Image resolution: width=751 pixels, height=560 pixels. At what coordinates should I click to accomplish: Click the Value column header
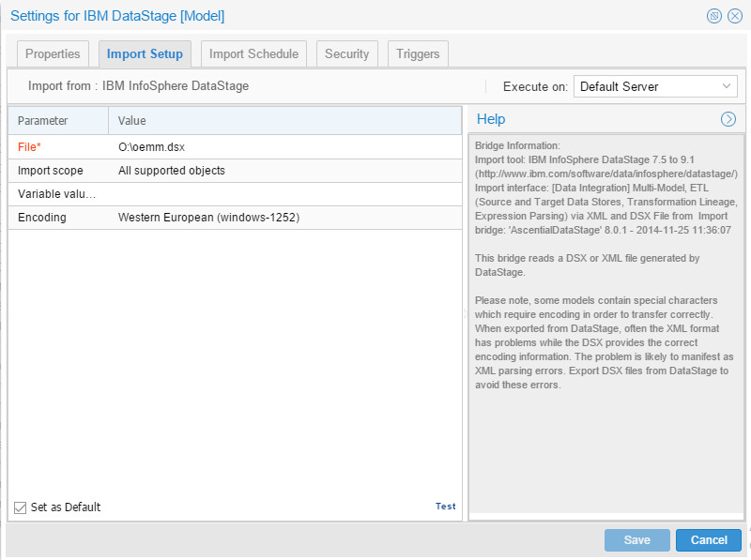pos(285,121)
